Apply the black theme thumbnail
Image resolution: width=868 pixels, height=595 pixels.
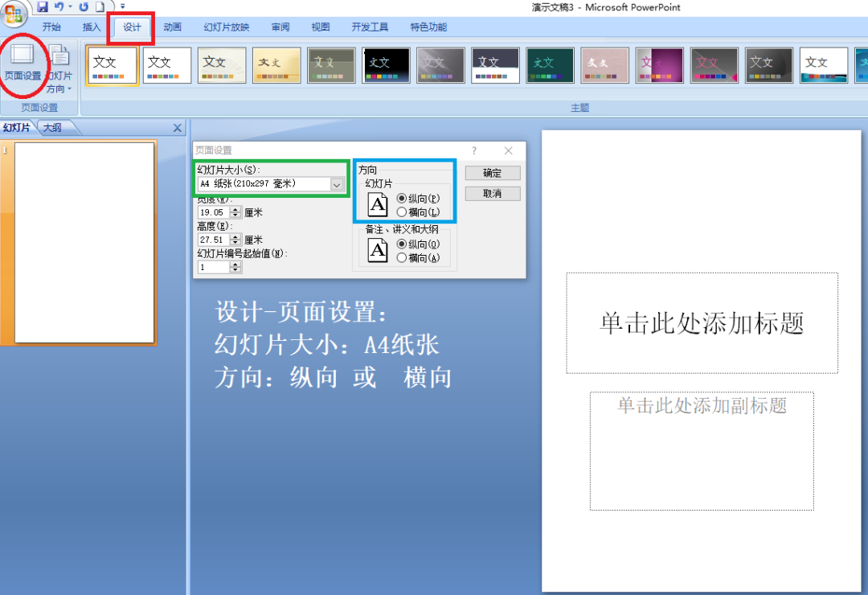point(387,65)
